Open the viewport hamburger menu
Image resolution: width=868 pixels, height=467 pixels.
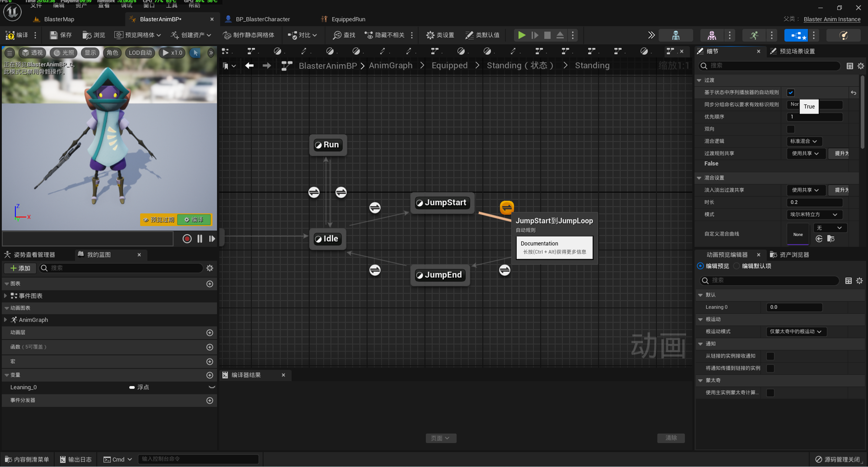(10, 53)
